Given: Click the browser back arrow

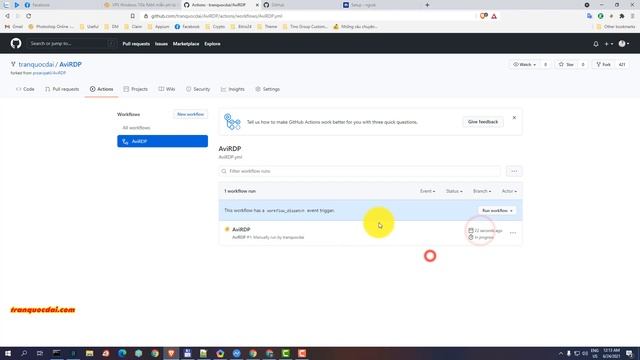Looking at the screenshot, I should tap(7, 16).
